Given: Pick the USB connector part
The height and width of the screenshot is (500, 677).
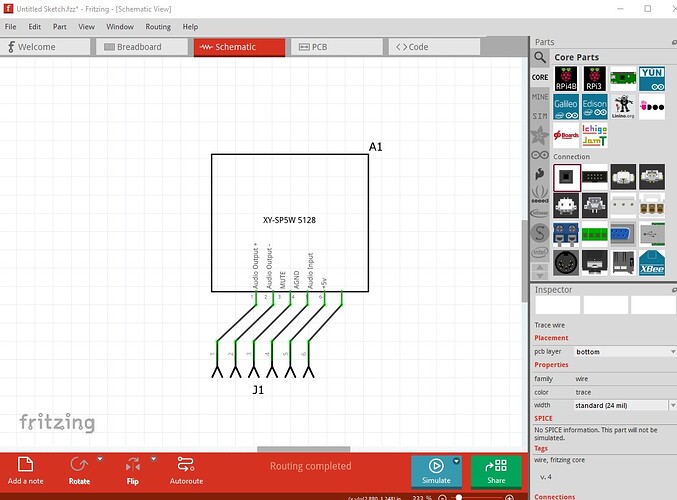Looking at the screenshot, I should point(652,234).
